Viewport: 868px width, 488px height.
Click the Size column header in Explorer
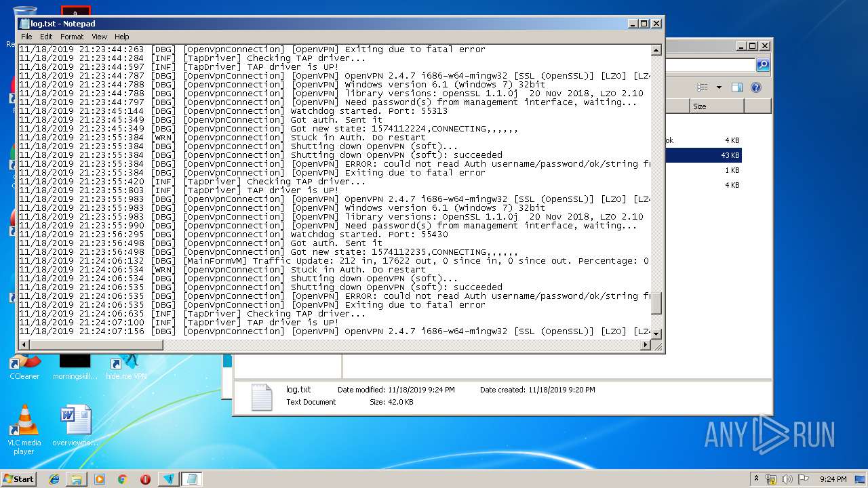[x=717, y=106]
